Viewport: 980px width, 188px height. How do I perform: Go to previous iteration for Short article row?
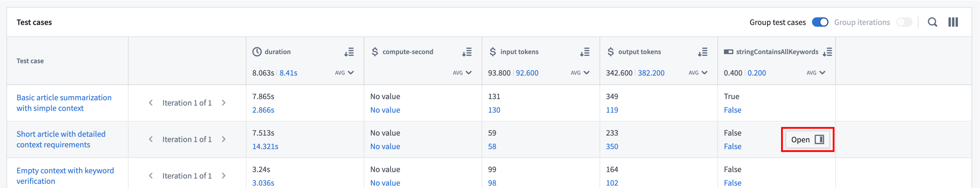(151, 139)
